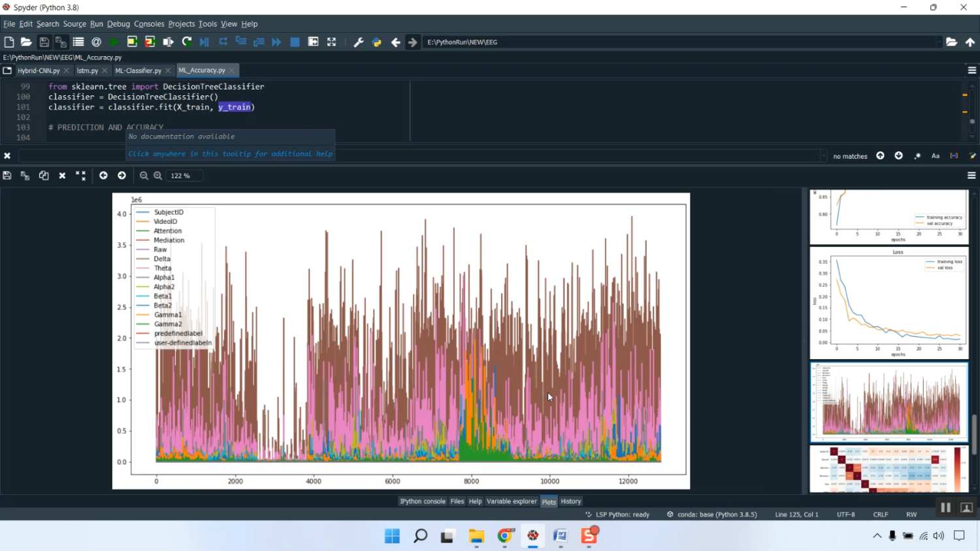
Task: Select the Loss plot thumbnail
Action: click(x=889, y=302)
